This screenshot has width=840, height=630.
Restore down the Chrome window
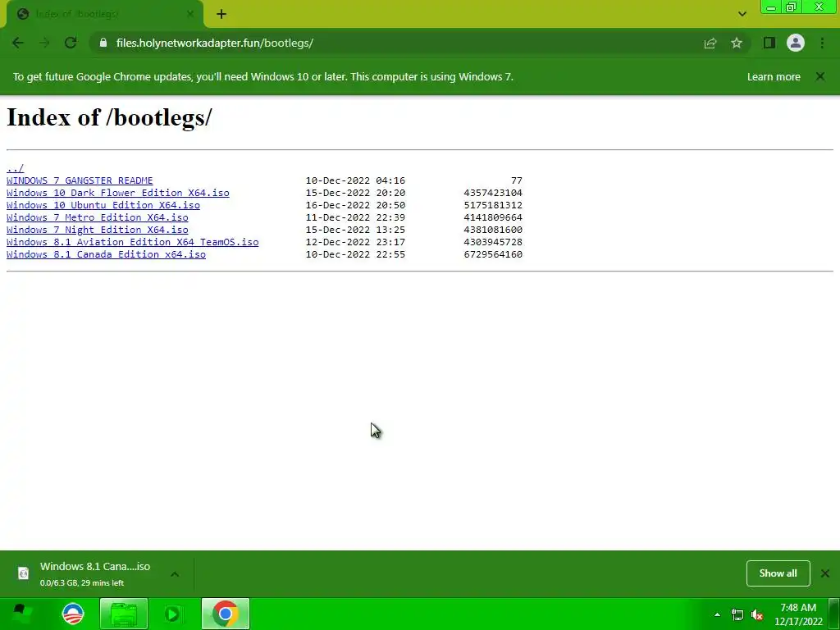coord(792,7)
